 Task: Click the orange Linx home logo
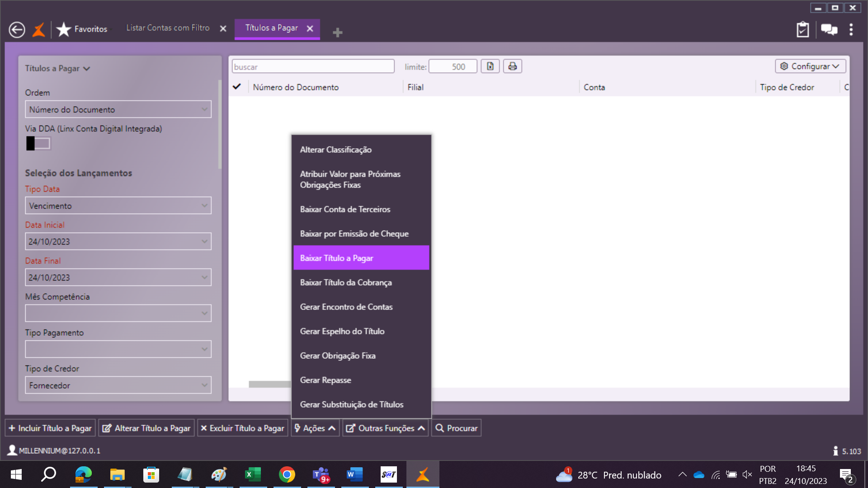(39, 30)
